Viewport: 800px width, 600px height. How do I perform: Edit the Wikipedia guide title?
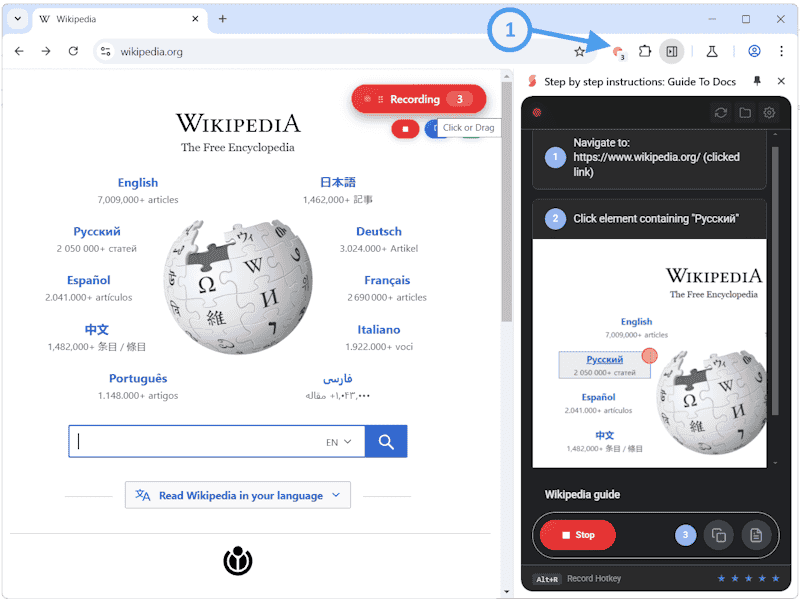[x=582, y=494]
